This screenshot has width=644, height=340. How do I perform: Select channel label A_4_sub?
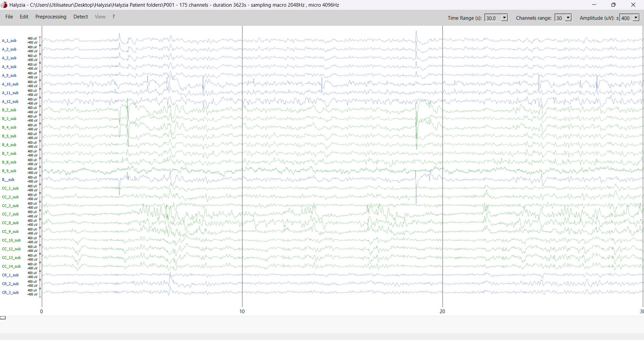(9, 67)
